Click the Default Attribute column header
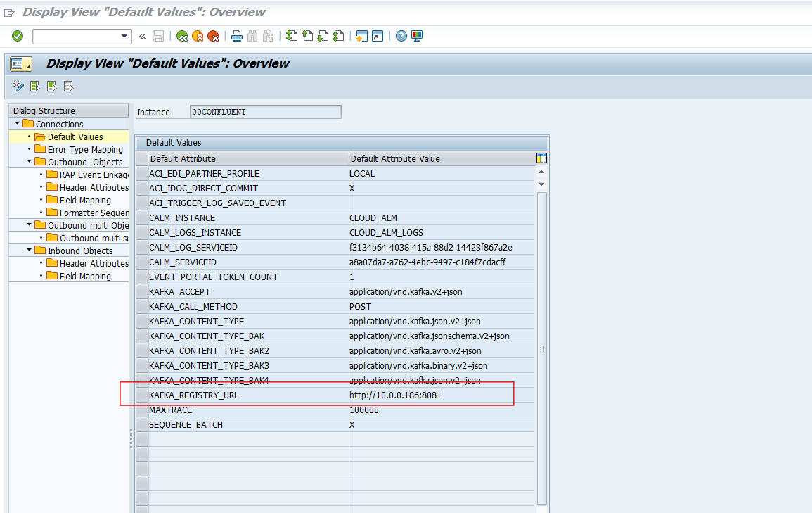 tap(249, 158)
